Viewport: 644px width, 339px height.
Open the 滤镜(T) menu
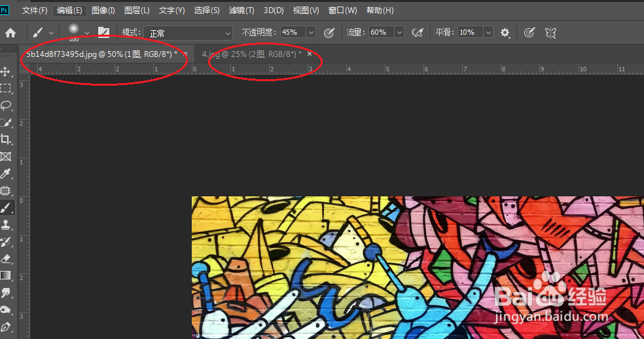(241, 10)
